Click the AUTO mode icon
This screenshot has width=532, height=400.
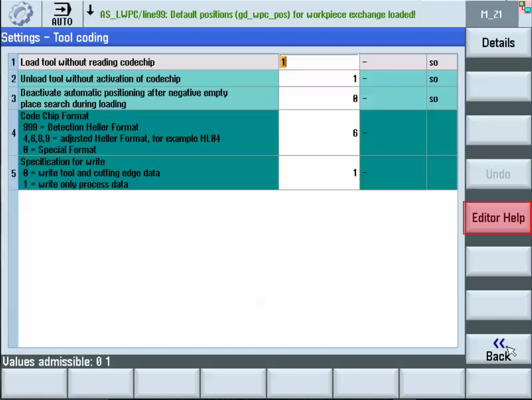point(62,14)
